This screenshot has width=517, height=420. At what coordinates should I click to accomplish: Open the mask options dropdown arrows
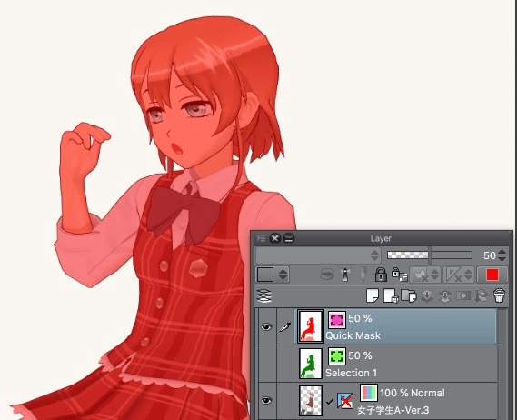pyautogui.click(x=434, y=275)
